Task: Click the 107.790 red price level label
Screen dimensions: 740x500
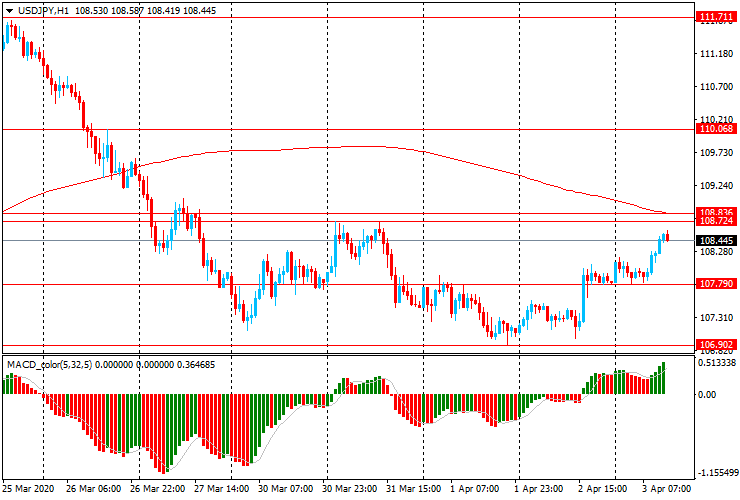Action: point(716,284)
